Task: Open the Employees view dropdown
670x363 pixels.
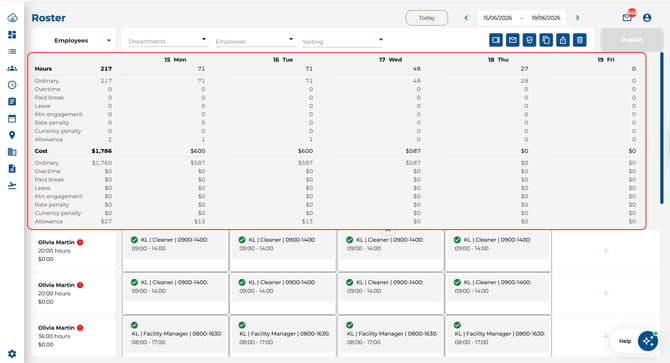Action: [x=73, y=41]
